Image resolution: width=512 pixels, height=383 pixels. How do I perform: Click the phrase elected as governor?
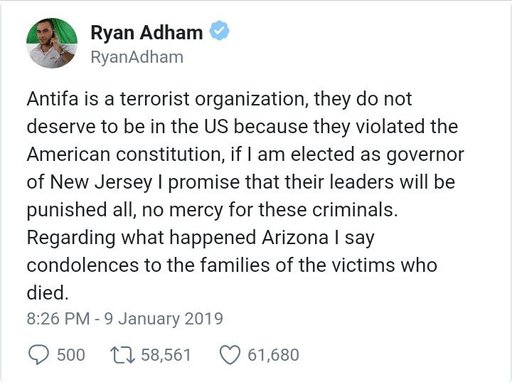coord(377,155)
